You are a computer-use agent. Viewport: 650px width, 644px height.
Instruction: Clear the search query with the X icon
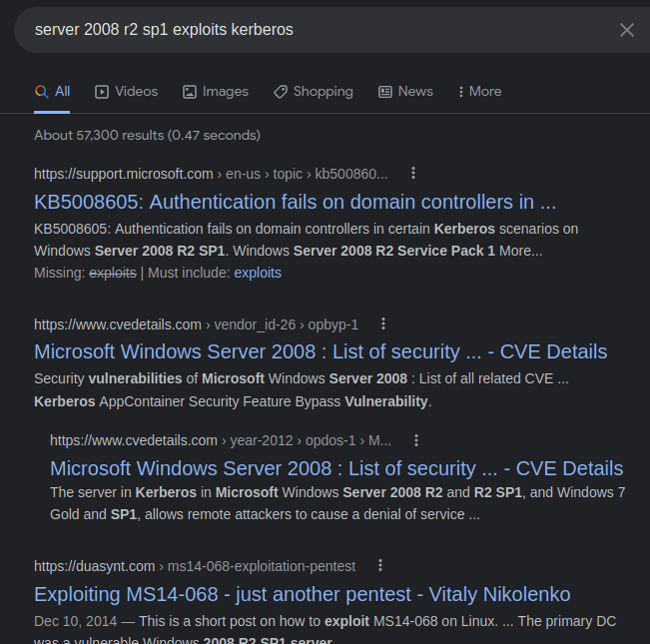[626, 30]
